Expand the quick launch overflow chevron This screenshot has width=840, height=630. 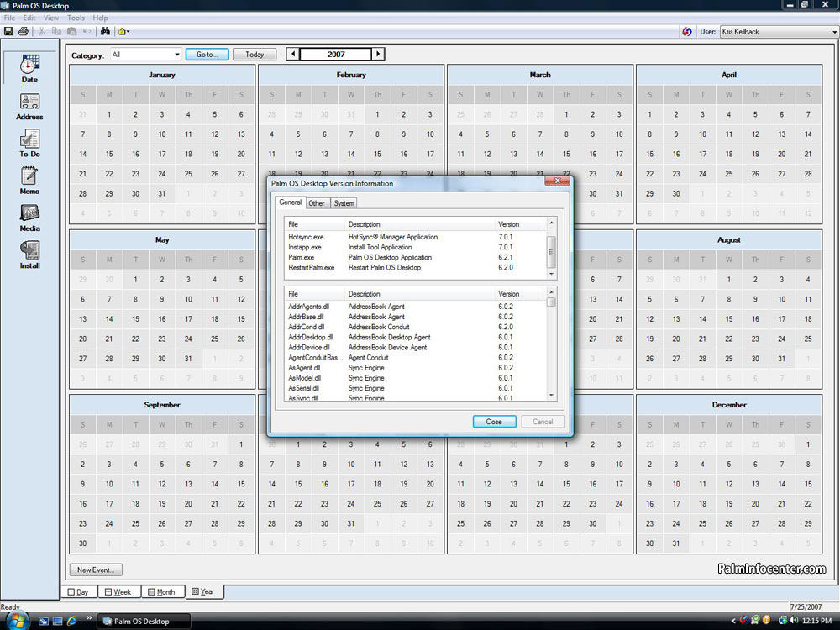[x=89, y=618]
